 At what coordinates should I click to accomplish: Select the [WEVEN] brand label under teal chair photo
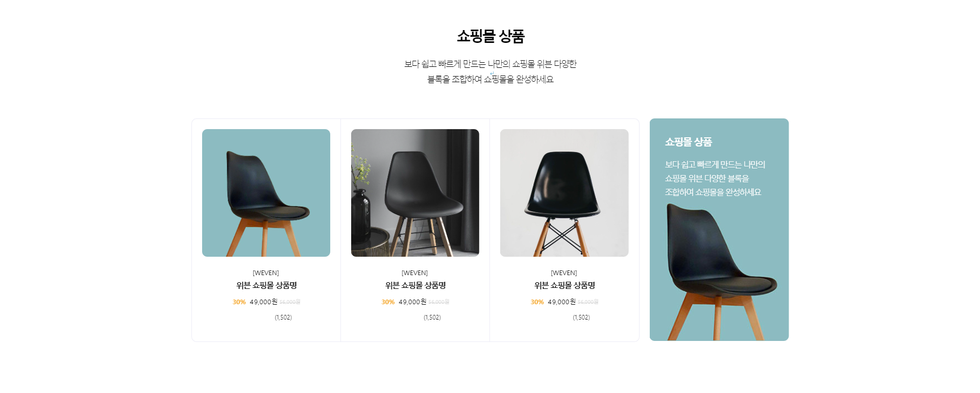pos(266,273)
